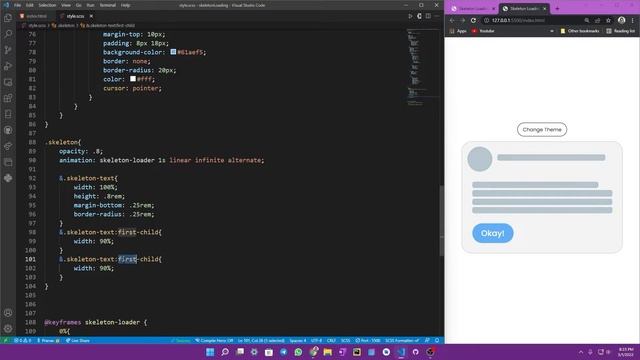The width and height of the screenshot is (640, 360).
Task: Click the split editor icon
Action: pos(428,16)
